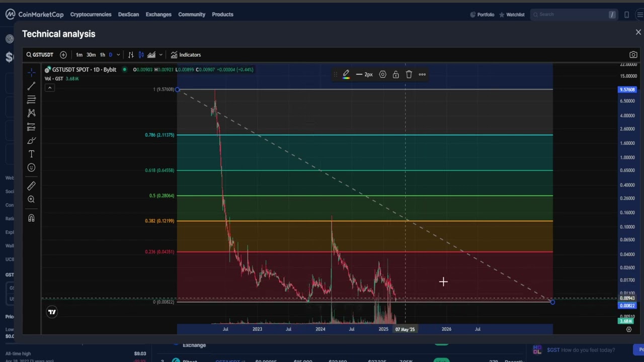Select the ruler measure tool

pos(31,186)
